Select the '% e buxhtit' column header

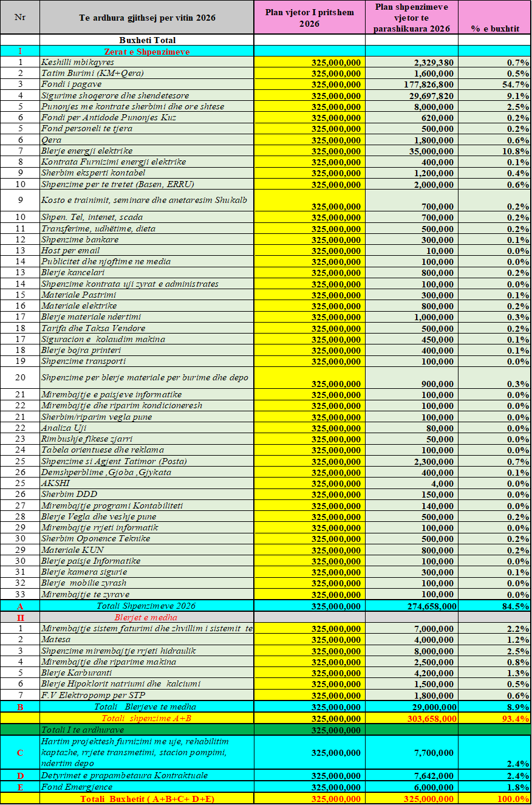click(x=494, y=29)
